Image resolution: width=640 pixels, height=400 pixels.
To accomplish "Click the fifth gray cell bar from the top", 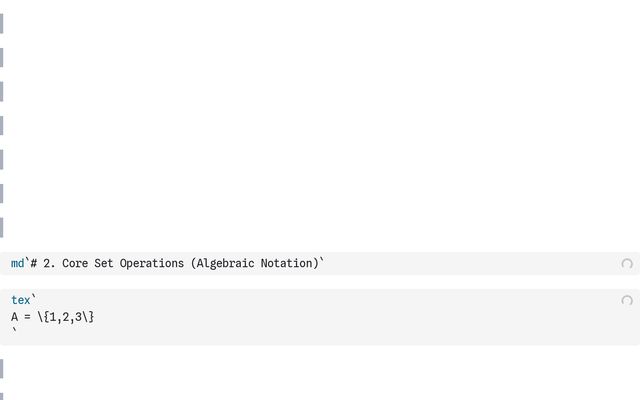I will (x=2, y=159).
